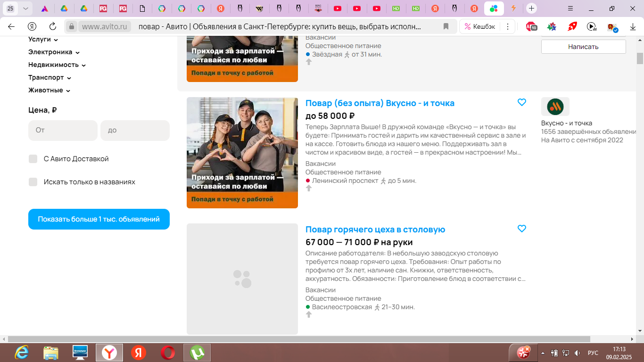Click the promote arrow under Ленинский проспект

[x=309, y=188]
